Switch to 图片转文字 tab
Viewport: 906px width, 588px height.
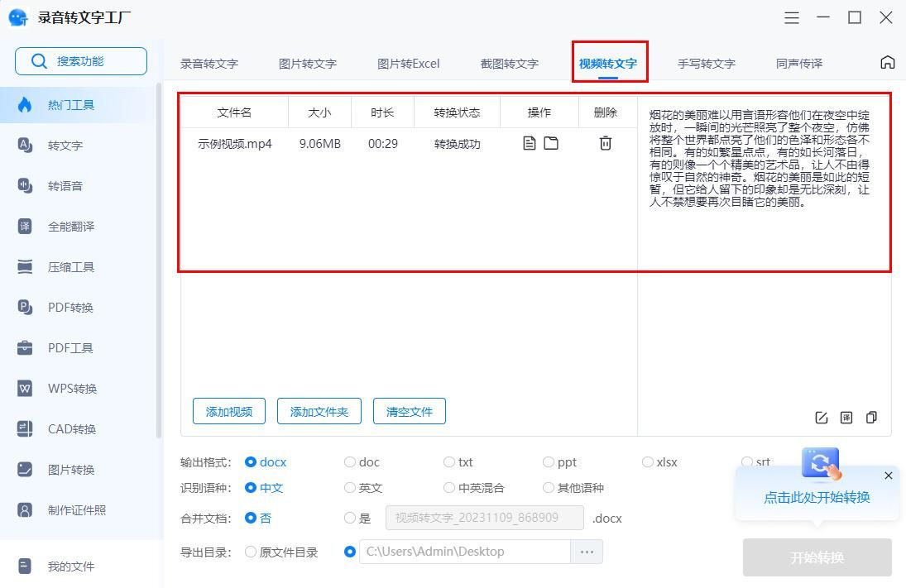coord(308,64)
